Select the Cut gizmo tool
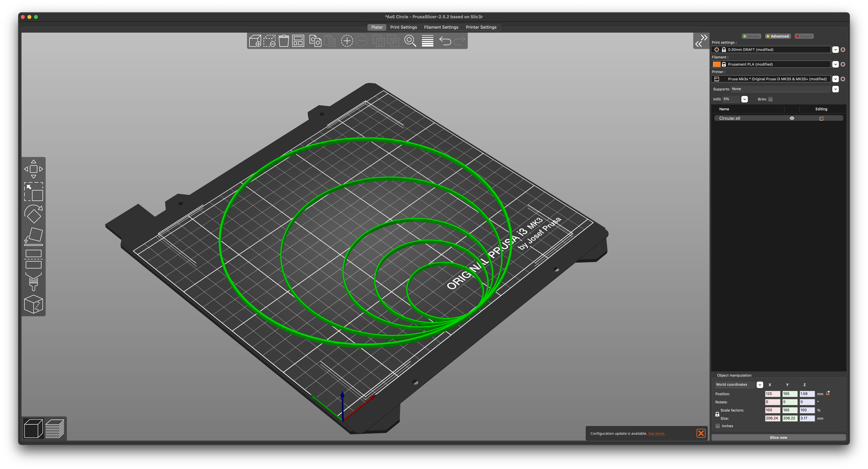This screenshot has width=868, height=469. [x=33, y=259]
